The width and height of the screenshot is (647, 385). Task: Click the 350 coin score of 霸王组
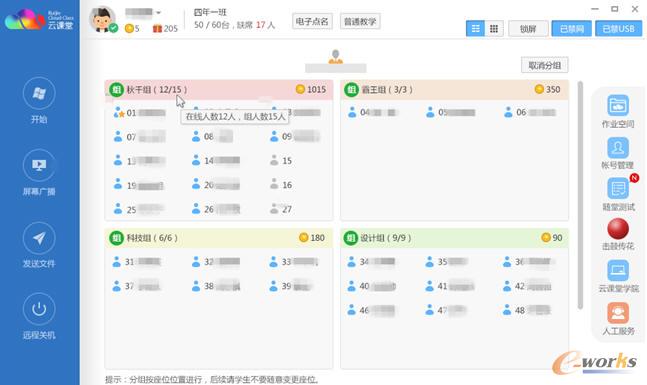click(x=547, y=89)
